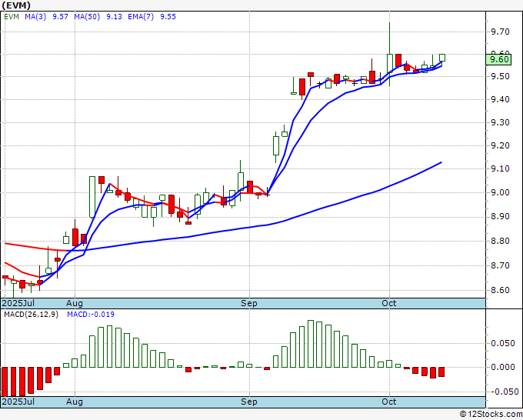Click the 9.30 price axis label
The height and width of the screenshot is (420, 523).
point(500,123)
